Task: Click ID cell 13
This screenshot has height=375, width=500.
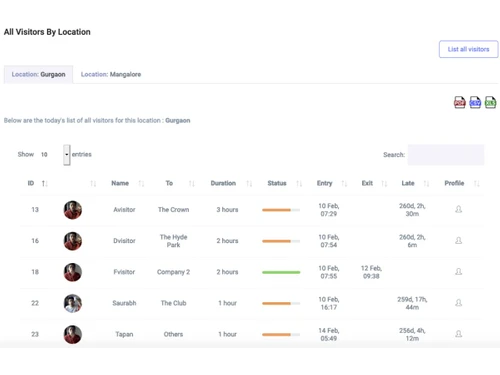Action: [35, 210]
